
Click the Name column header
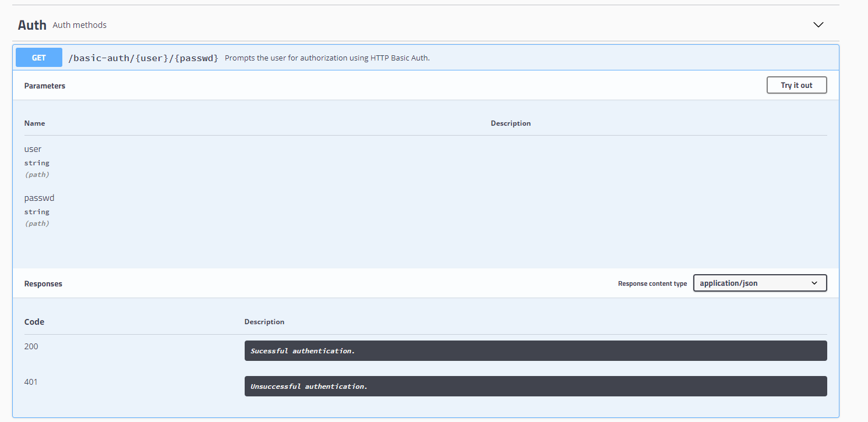pyautogui.click(x=34, y=123)
